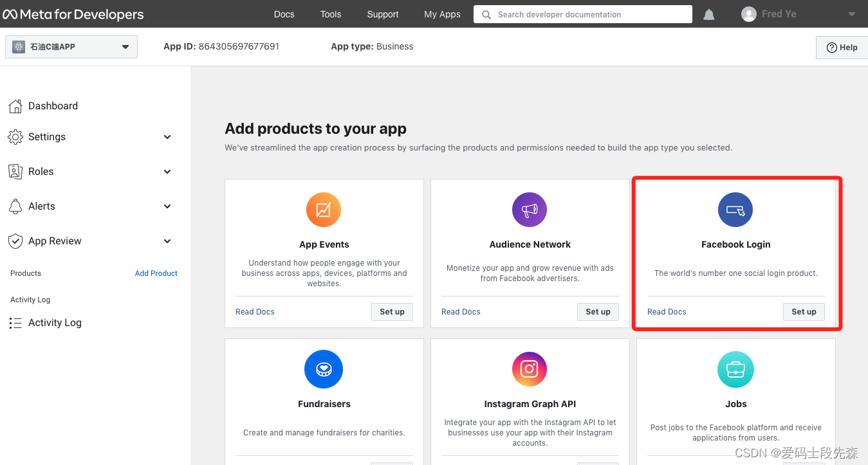Click the Add Product link
This screenshot has height=465, width=868.
156,273
